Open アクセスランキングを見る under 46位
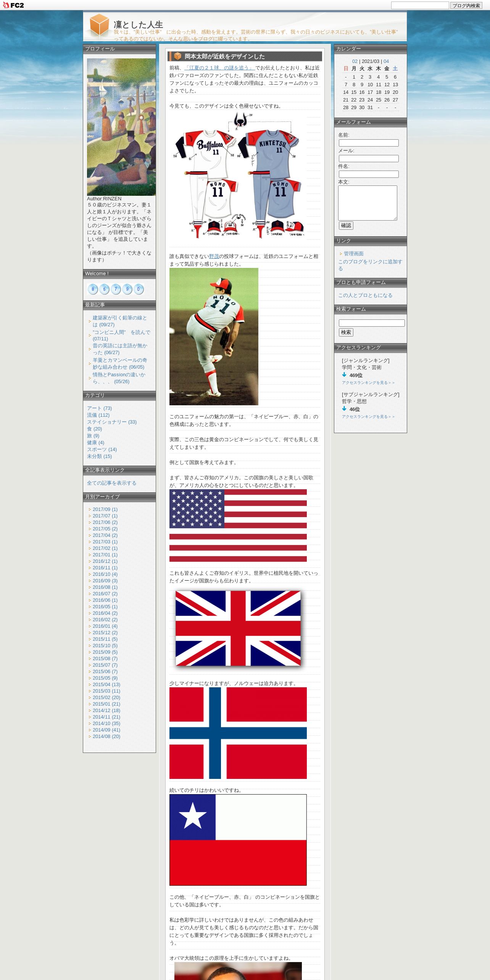This screenshot has height=980, width=490. pos(368,417)
